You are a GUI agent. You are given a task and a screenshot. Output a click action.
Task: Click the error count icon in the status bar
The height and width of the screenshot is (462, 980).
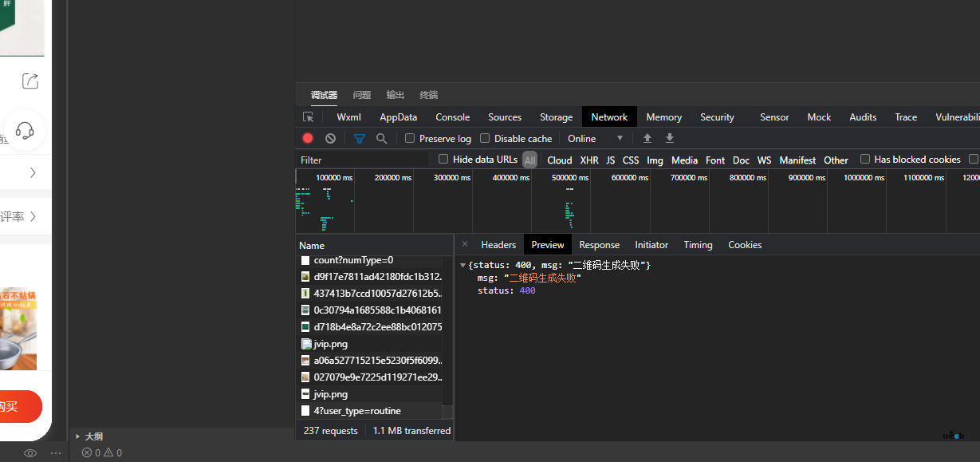(87, 453)
